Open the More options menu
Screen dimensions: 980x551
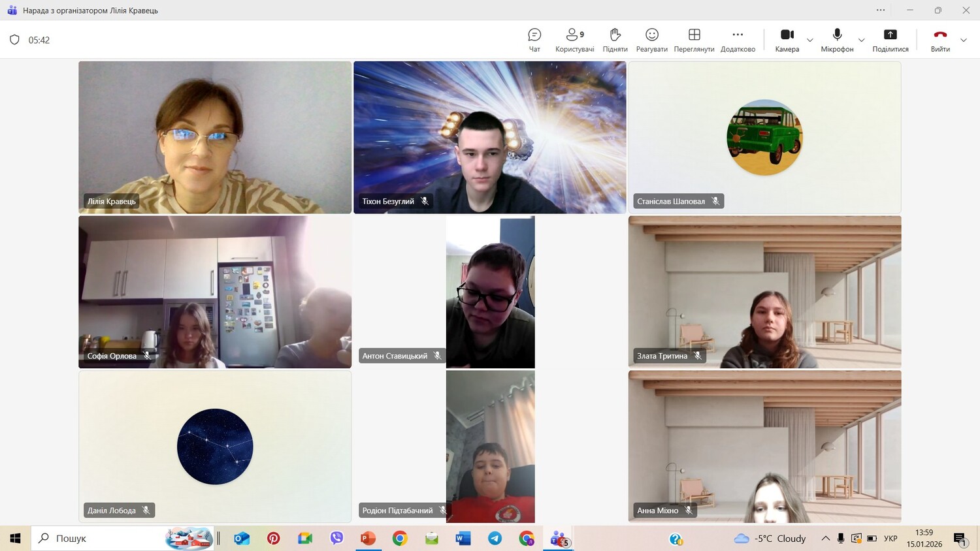coord(738,40)
